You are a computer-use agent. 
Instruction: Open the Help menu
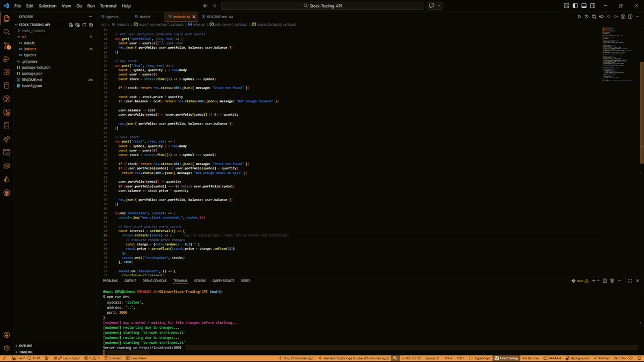click(127, 5)
